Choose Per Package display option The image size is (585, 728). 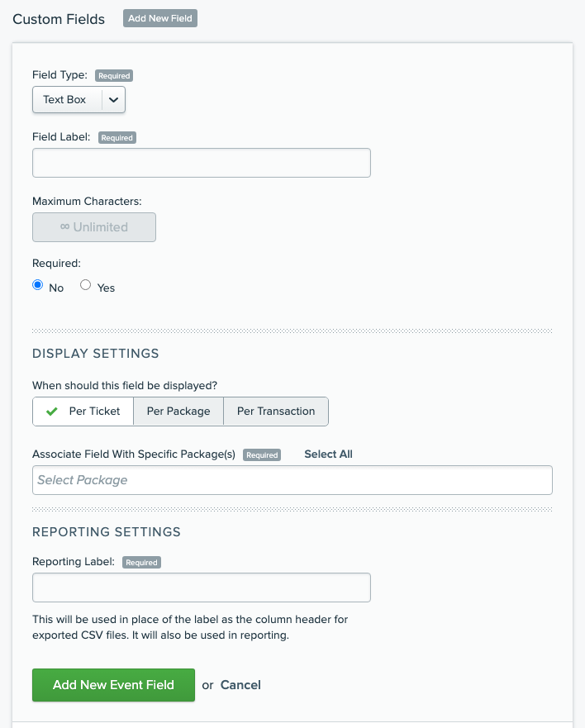tap(178, 412)
